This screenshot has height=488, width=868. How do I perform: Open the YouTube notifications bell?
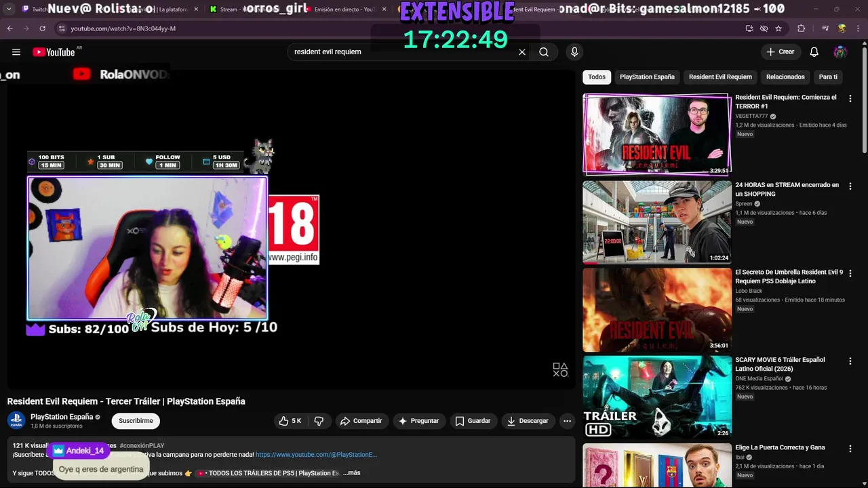[814, 52]
